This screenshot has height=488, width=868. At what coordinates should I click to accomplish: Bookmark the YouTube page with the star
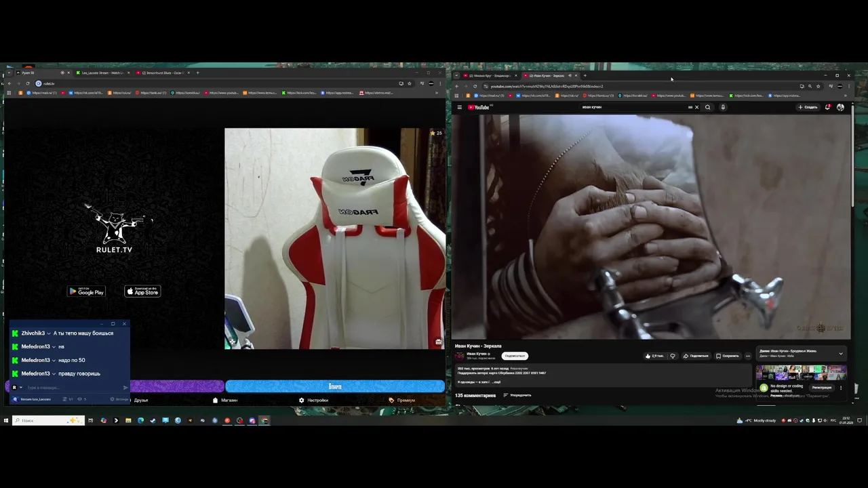point(818,86)
